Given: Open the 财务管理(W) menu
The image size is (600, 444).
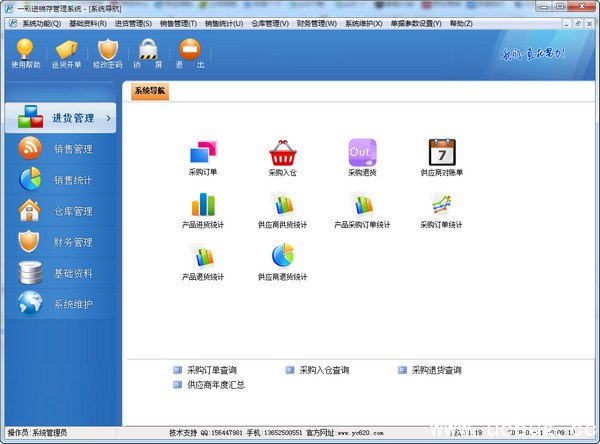Looking at the screenshot, I should tap(317, 23).
